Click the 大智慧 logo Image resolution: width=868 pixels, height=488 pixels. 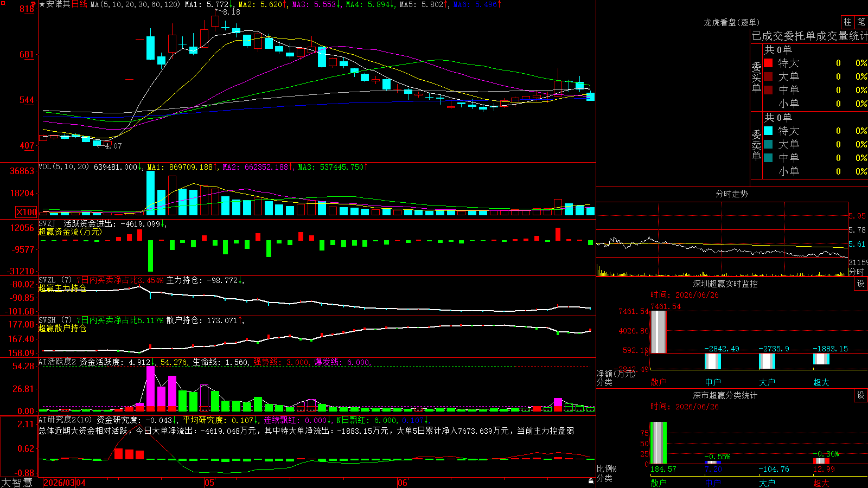(x=17, y=483)
